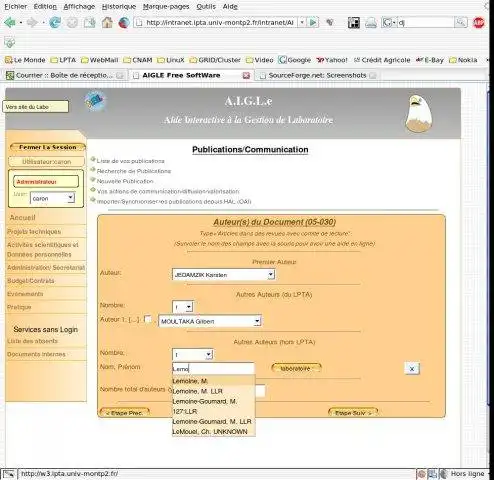The height and width of the screenshot is (480, 494).
Task: Open the Outils menu
Action: (206, 7)
